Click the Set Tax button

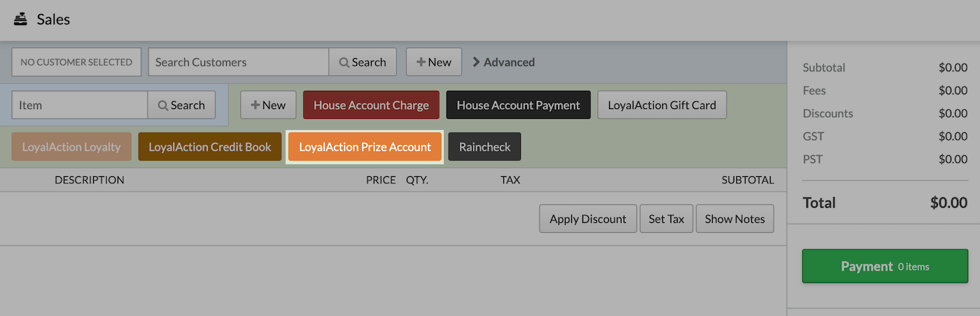tap(666, 219)
